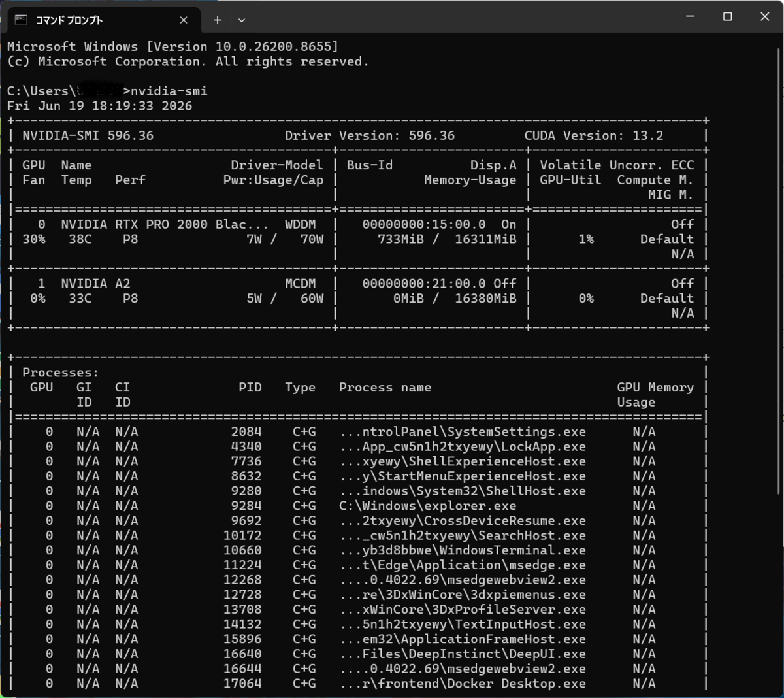Click the DeepUI.exe process name
This screenshot has width=784, height=698.
tap(463, 654)
